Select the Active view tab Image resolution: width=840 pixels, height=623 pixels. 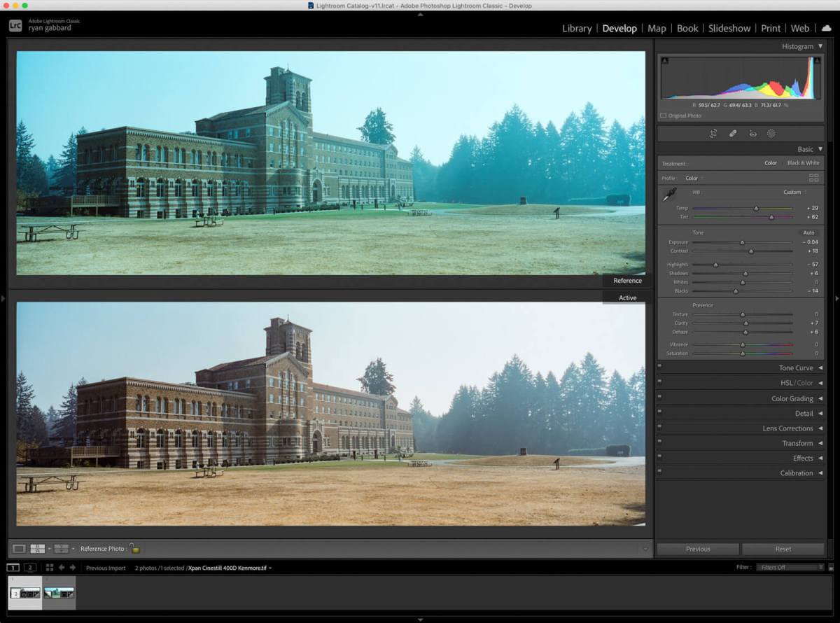point(626,297)
